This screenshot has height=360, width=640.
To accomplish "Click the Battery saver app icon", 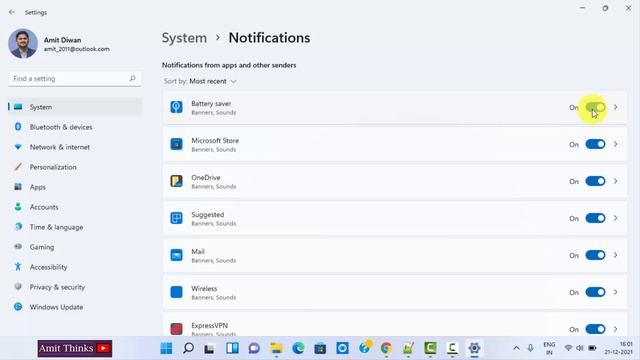I will click(x=176, y=107).
